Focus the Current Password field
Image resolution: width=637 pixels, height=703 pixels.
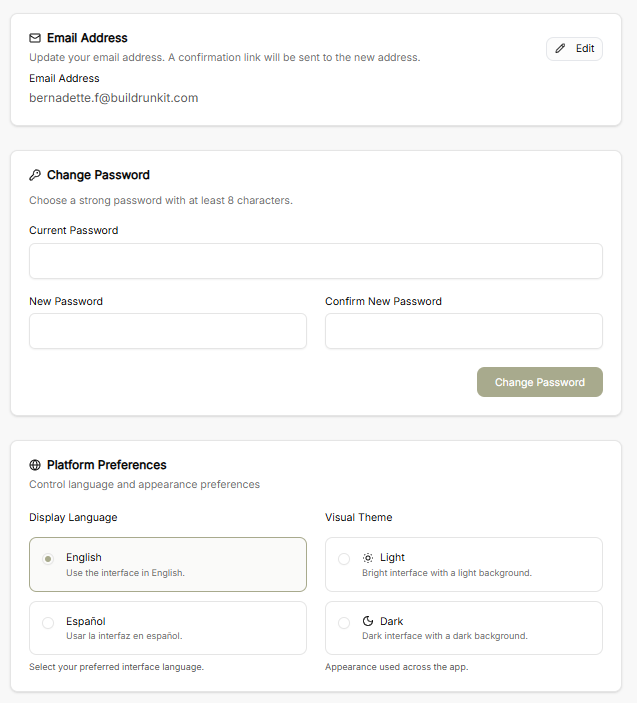(316, 261)
